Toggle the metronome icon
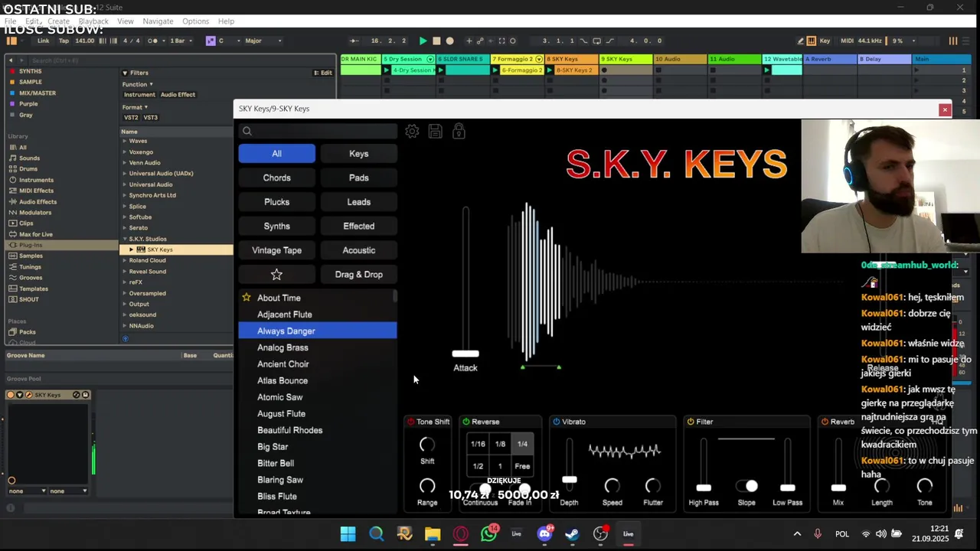Screen dimensions: 980x551 click(153, 41)
